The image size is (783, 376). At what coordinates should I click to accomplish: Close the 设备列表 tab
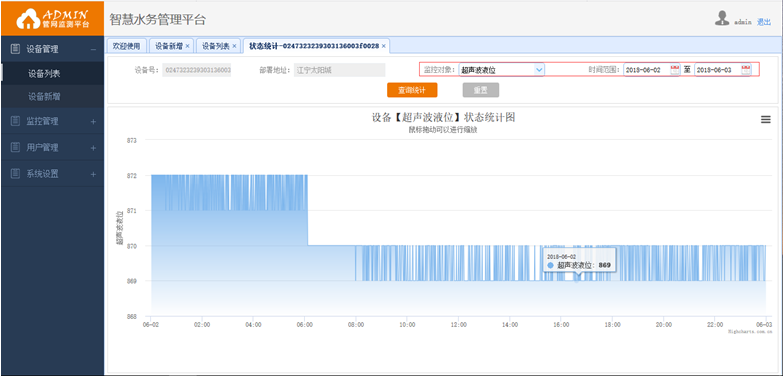[x=234, y=46]
